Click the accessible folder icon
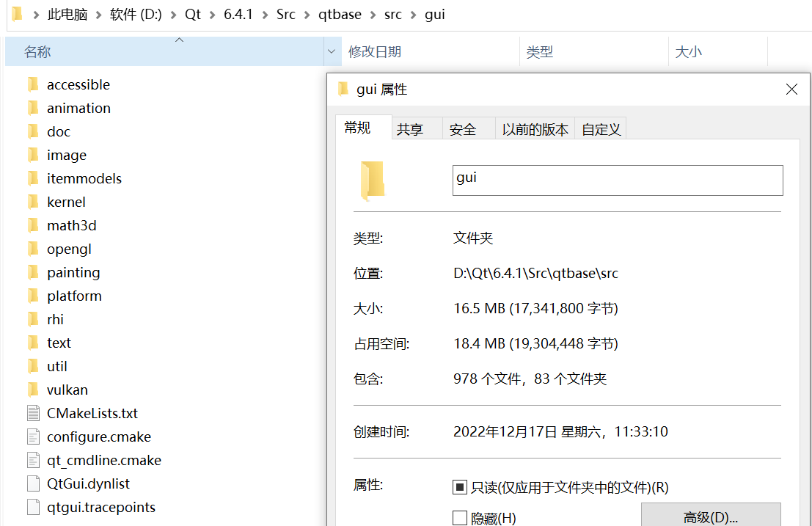Image resolution: width=812 pixels, height=526 pixels. (x=33, y=85)
